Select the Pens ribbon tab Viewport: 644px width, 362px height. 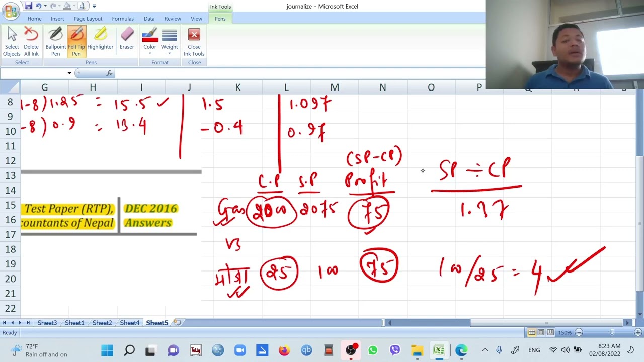(220, 19)
